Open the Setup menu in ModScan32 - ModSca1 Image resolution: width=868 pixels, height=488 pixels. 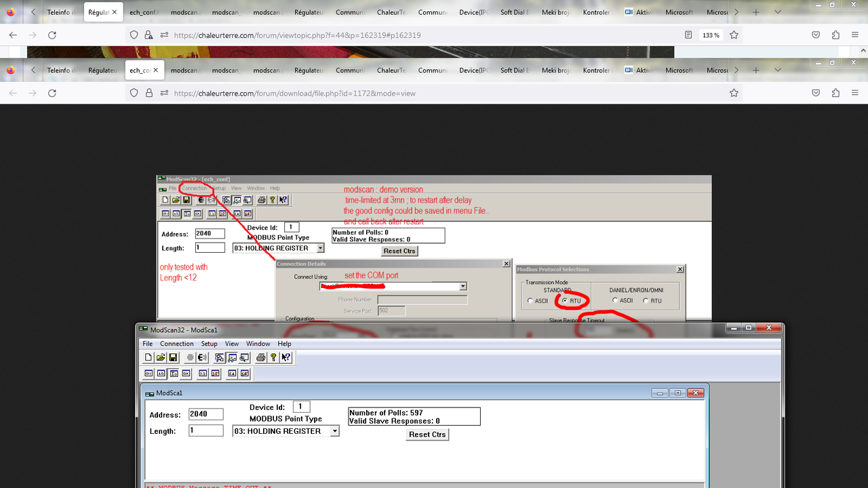coord(209,344)
